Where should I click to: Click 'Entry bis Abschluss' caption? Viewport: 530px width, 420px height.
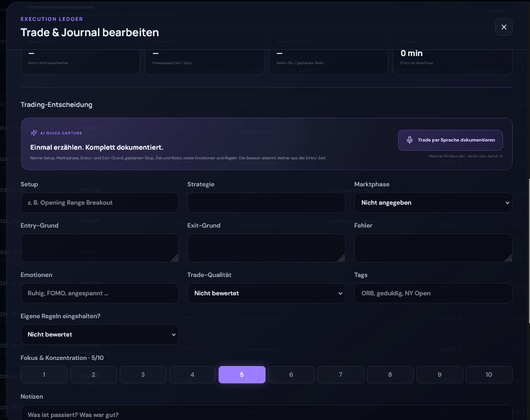coord(416,63)
